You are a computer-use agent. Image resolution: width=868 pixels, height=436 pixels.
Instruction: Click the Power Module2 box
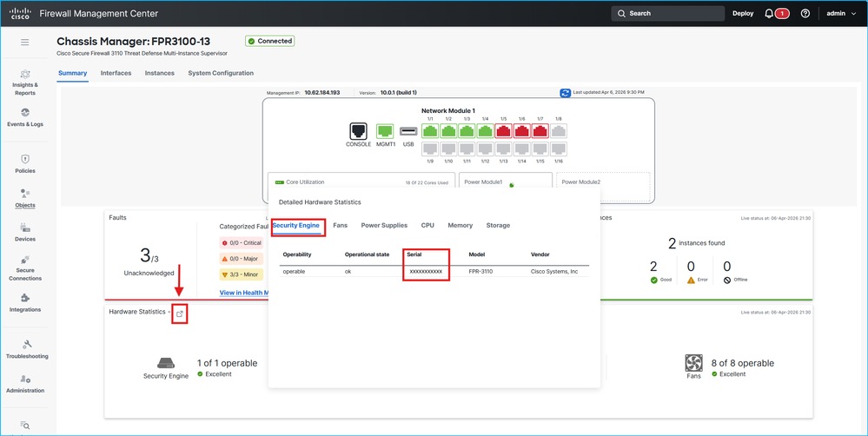point(603,185)
